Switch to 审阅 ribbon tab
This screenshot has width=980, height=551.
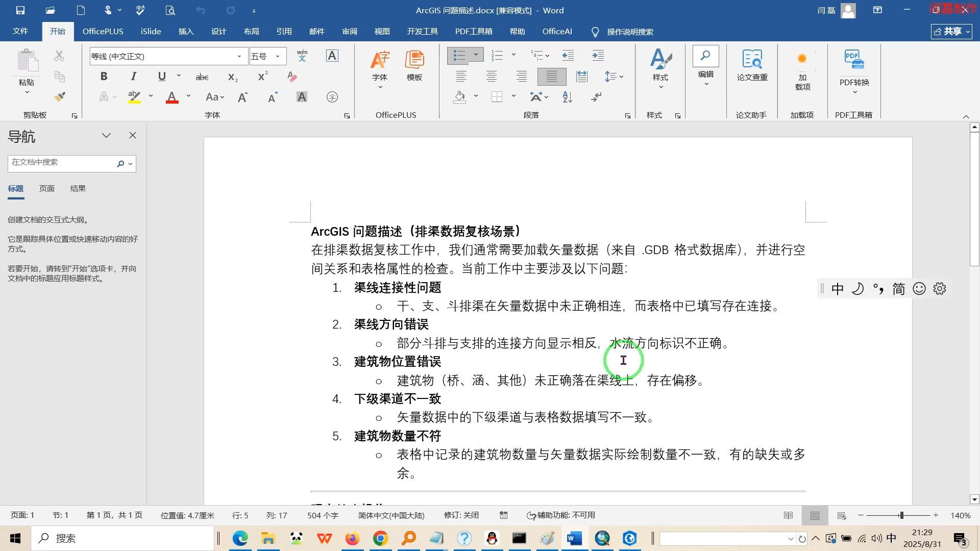[349, 31]
